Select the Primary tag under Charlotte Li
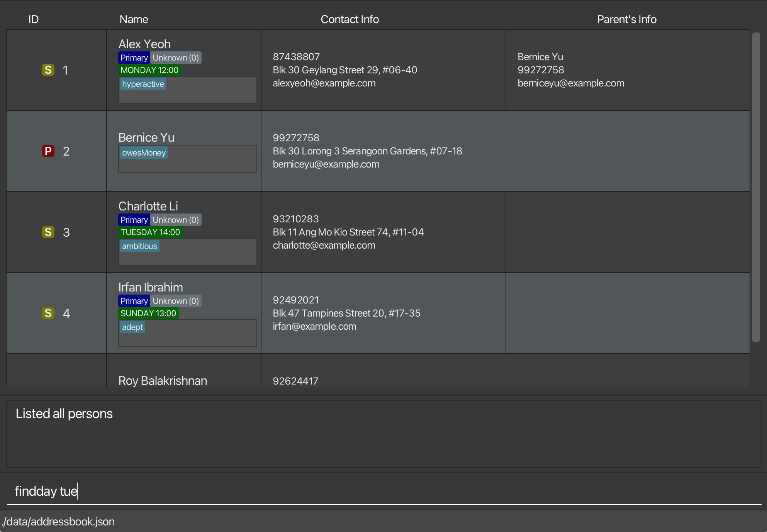This screenshot has height=532, width=767. 134,220
